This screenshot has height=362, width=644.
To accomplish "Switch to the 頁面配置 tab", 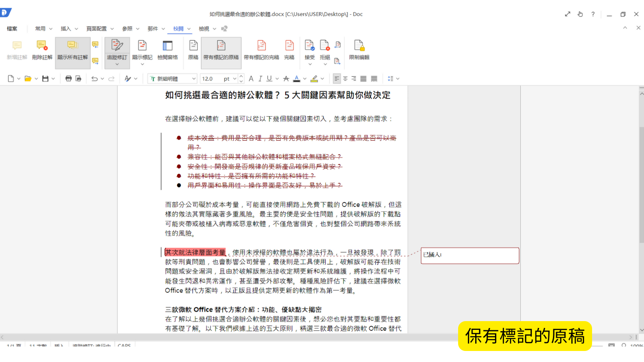I will tap(96, 28).
